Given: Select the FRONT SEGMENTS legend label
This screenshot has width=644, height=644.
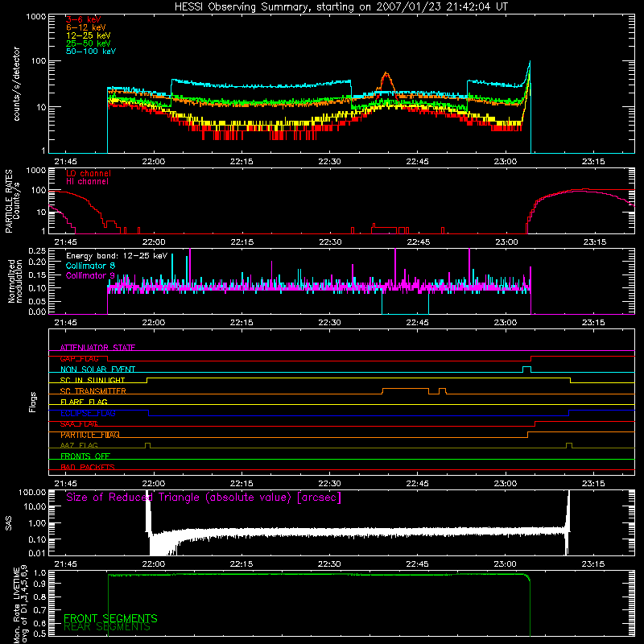Looking at the screenshot, I should [x=110, y=618].
